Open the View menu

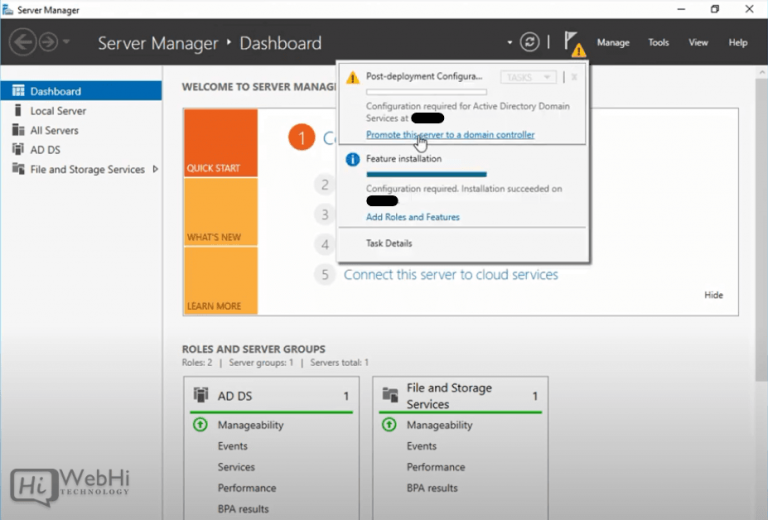tap(698, 43)
